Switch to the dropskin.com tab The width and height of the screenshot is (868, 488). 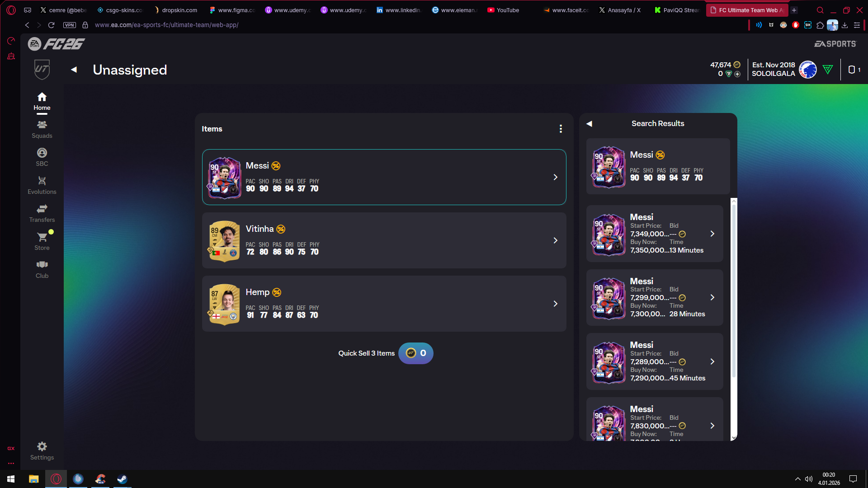(175, 10)
